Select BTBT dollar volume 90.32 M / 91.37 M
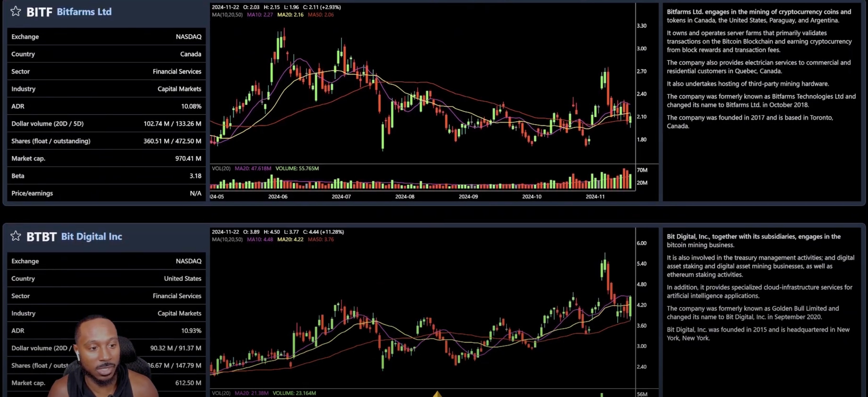Screen dimensions: 868x397 176,348
